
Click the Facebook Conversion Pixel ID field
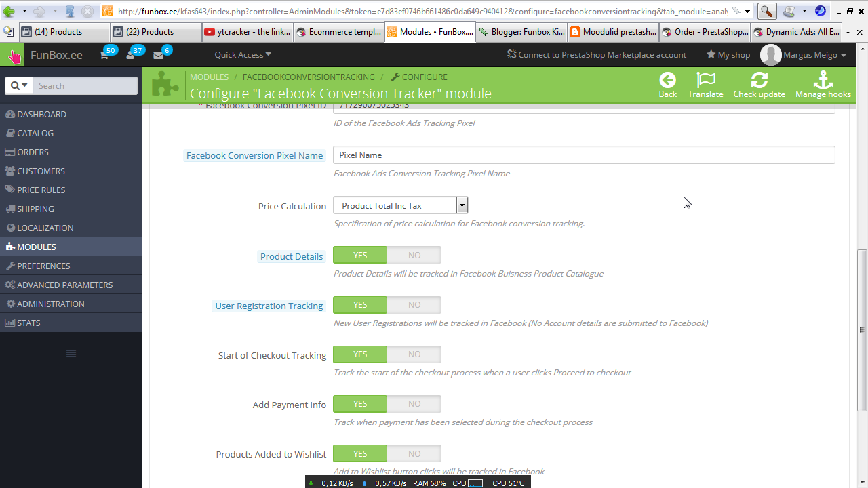[x=584, y=108]
